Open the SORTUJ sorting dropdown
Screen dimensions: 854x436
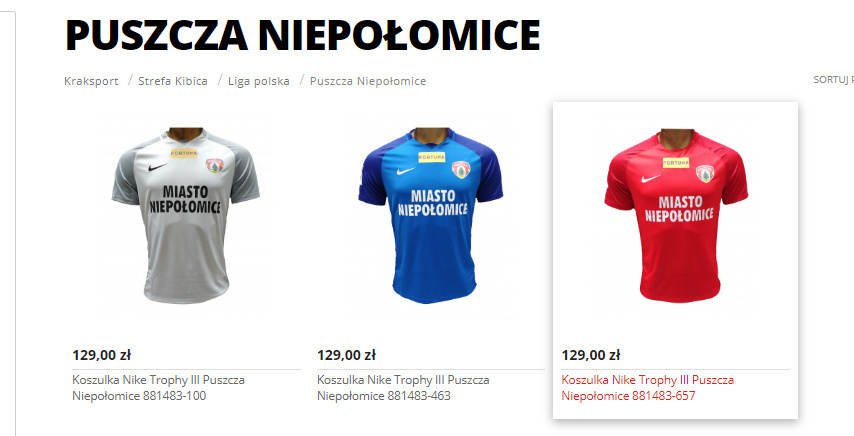pyautogui.click(x=833, y=79)
